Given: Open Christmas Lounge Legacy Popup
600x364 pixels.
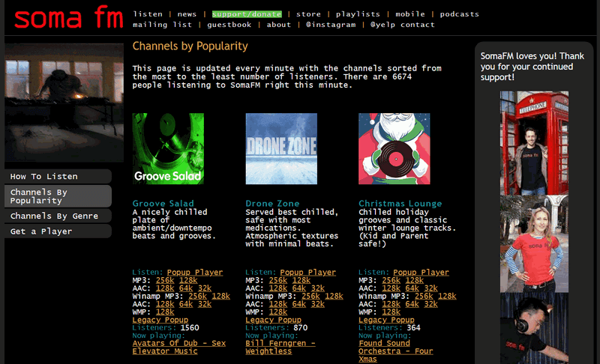Looking at the screenshot, I should click(x=386, y=320).
